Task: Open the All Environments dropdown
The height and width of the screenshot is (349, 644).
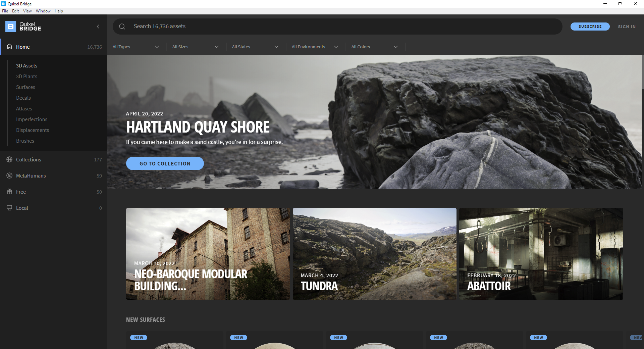Action: click(x=315, y=47)
